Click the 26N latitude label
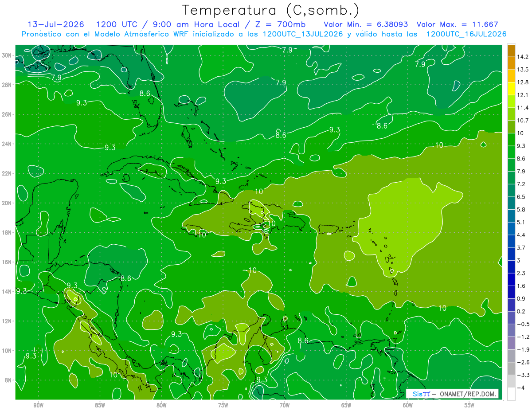 coord(7,114)
